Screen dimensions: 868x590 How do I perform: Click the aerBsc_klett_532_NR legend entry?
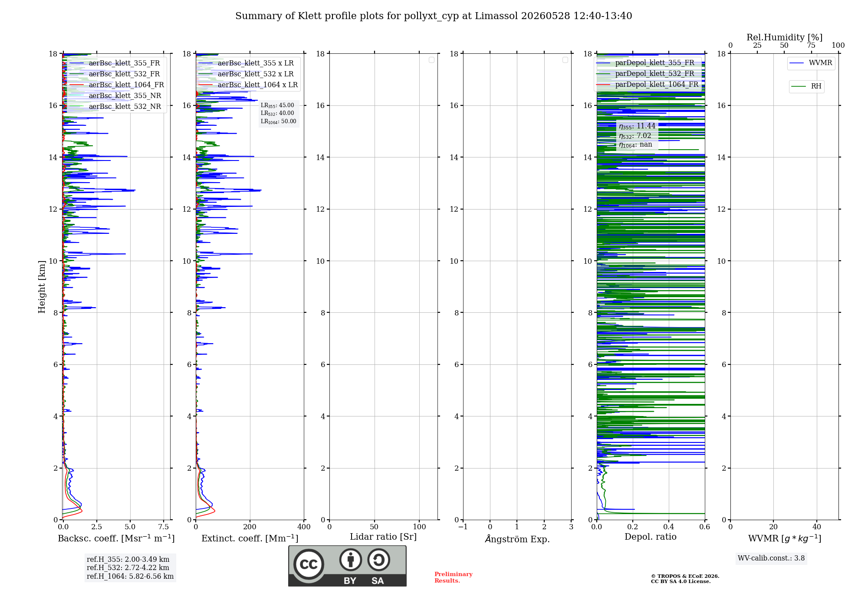(115, 107)
